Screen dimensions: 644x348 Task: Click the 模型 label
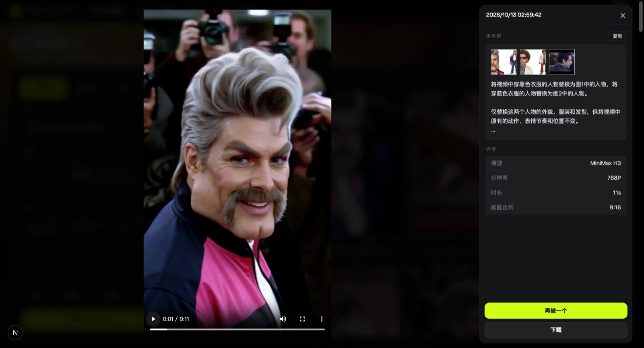coord(496,163)
